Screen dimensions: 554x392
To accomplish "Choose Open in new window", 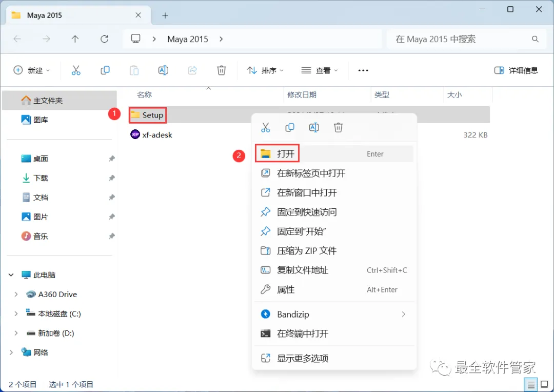I will [333, 192].
